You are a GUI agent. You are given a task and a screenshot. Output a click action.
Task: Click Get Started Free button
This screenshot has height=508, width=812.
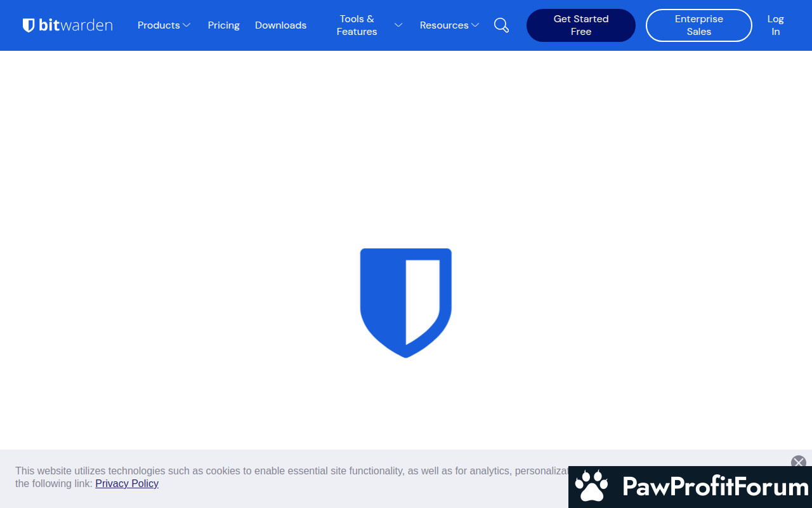pos(581,25)
